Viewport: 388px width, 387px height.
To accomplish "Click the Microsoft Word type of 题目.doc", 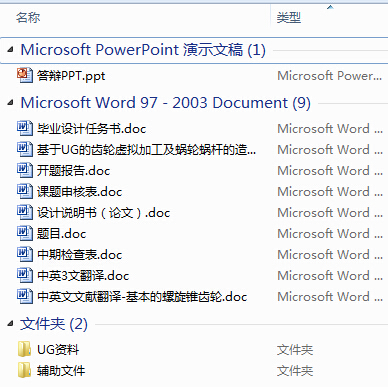I will click(x=330, y=234).
